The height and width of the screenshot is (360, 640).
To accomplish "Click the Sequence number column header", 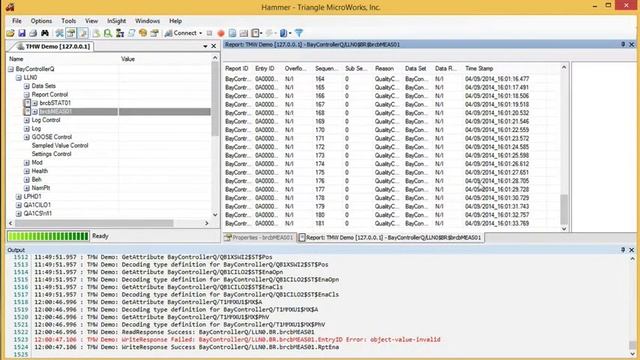I will (327, 69).
